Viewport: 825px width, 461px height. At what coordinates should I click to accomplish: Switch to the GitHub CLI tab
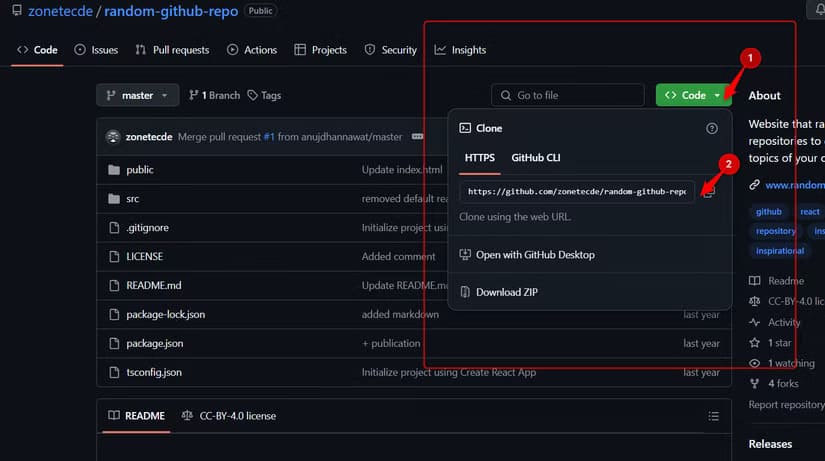click(535, 158)
